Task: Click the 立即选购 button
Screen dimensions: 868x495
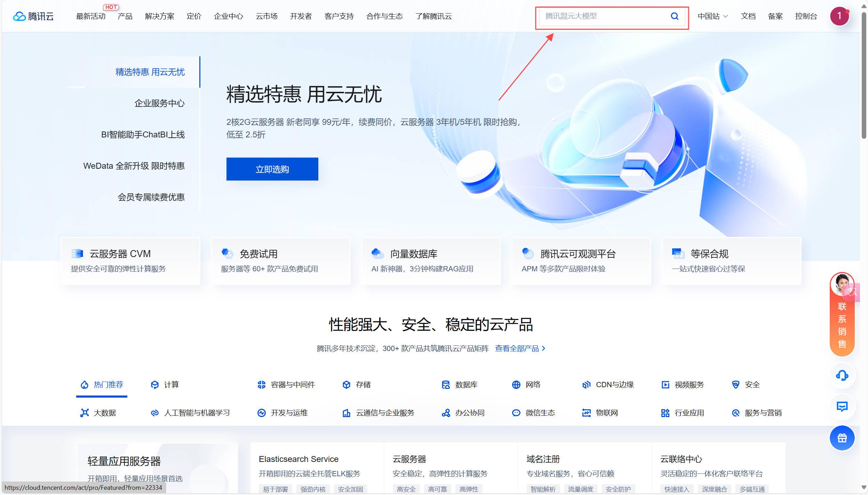Action: [272, 169]
